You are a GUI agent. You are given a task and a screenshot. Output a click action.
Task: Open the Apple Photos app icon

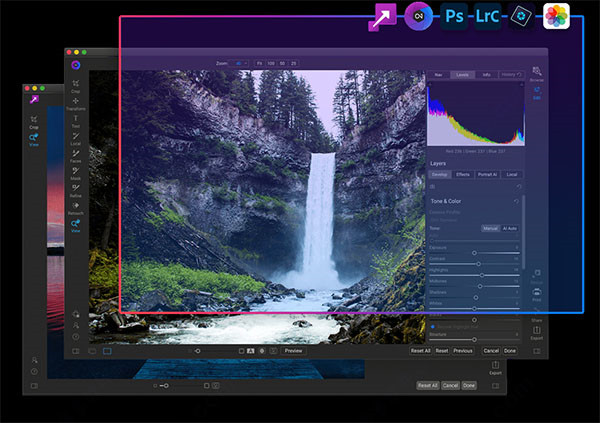pos(556,17)
